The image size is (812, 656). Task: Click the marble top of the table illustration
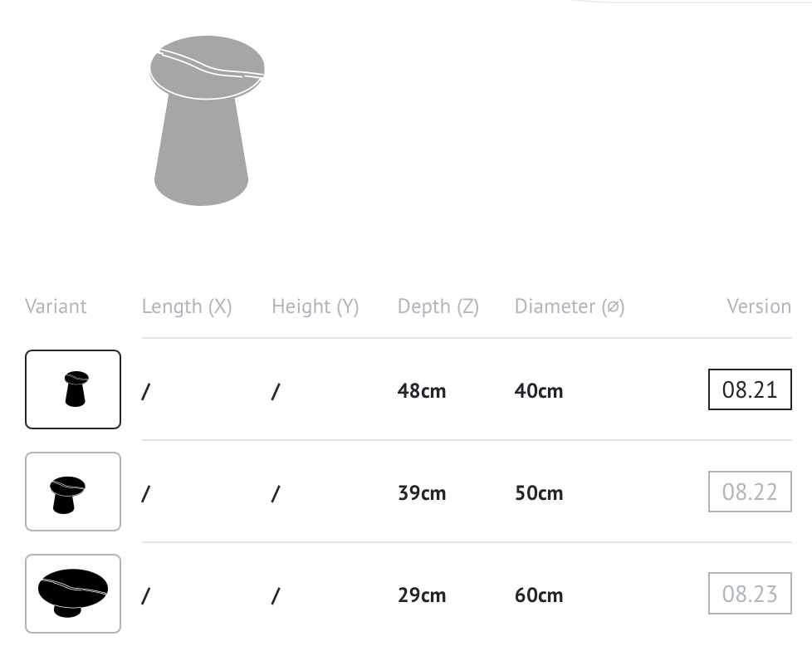click(207, 67)
